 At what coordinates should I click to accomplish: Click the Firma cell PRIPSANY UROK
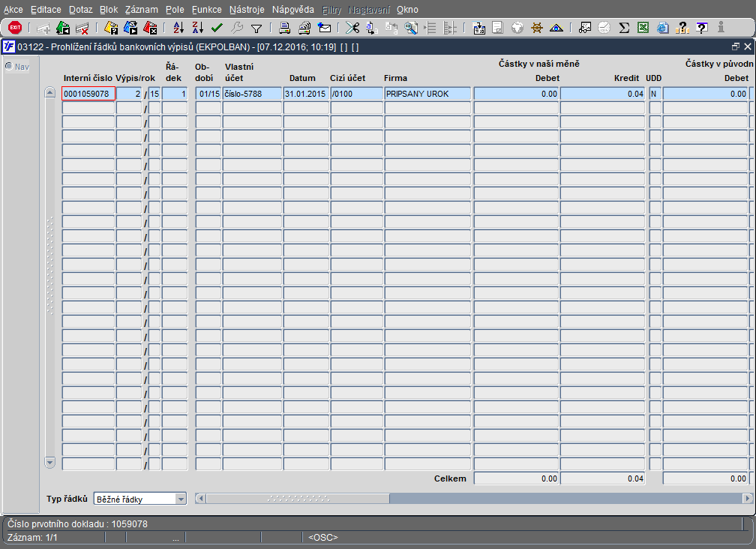[427, 94]
